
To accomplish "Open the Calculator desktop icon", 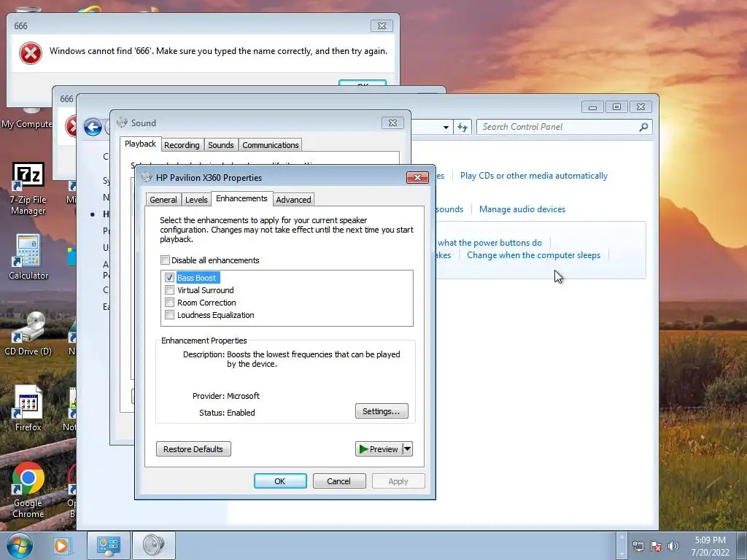I will pos(28,257).
